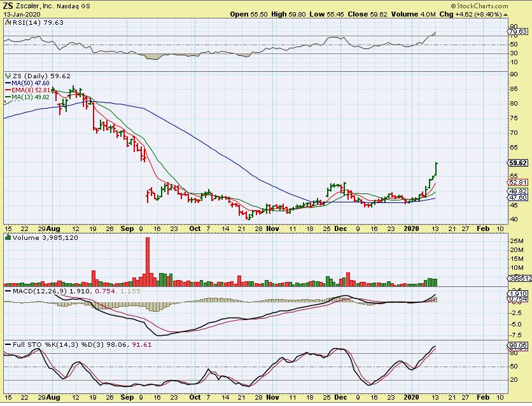Click the 91.61 stochastic %D legend value
This screenshot has width=532, height=406.
pos(142,345)
